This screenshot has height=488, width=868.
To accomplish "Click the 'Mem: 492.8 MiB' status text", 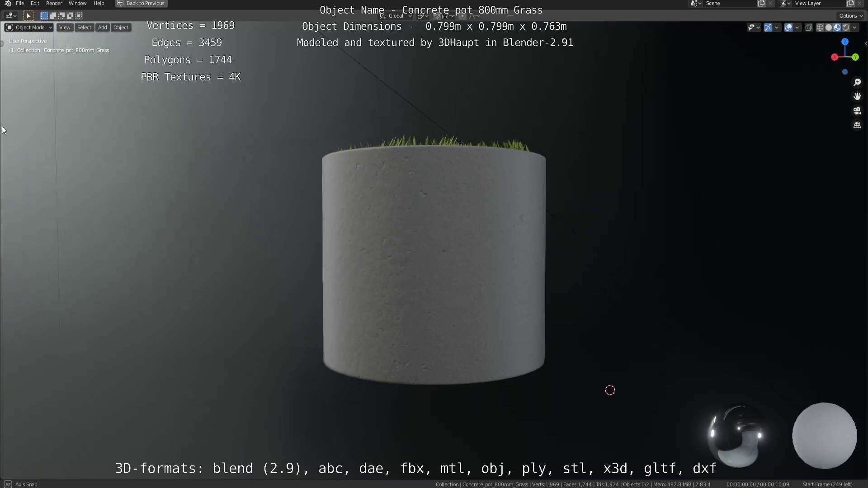I will pos(672,484).
